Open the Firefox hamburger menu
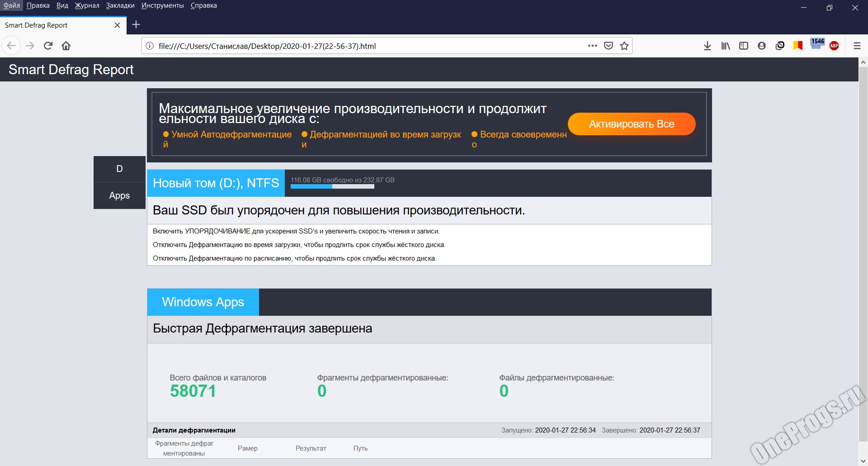Image resolution: width=868 pixels, height=466 pixels. [857, 46]
